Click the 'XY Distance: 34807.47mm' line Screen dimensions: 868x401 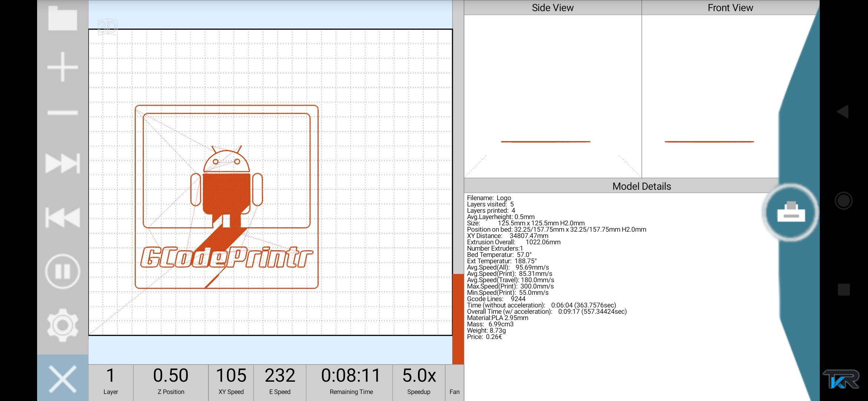tap(507, 236)
